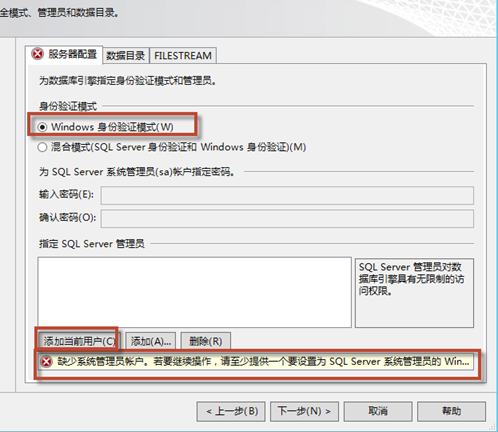The image size is (498, 432).
Task: Select 混合模式 authentication radio button
Action: (x=42, y=147)
